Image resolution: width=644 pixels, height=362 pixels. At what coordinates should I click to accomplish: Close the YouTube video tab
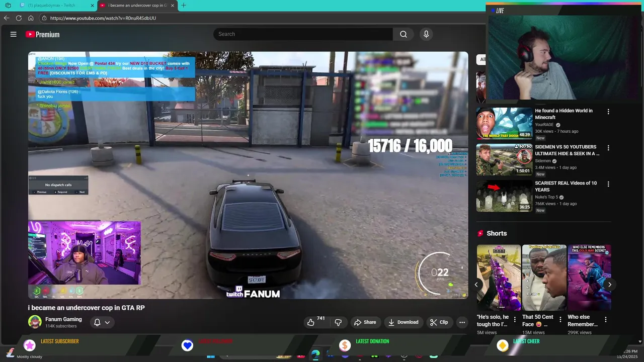[173, 6]
